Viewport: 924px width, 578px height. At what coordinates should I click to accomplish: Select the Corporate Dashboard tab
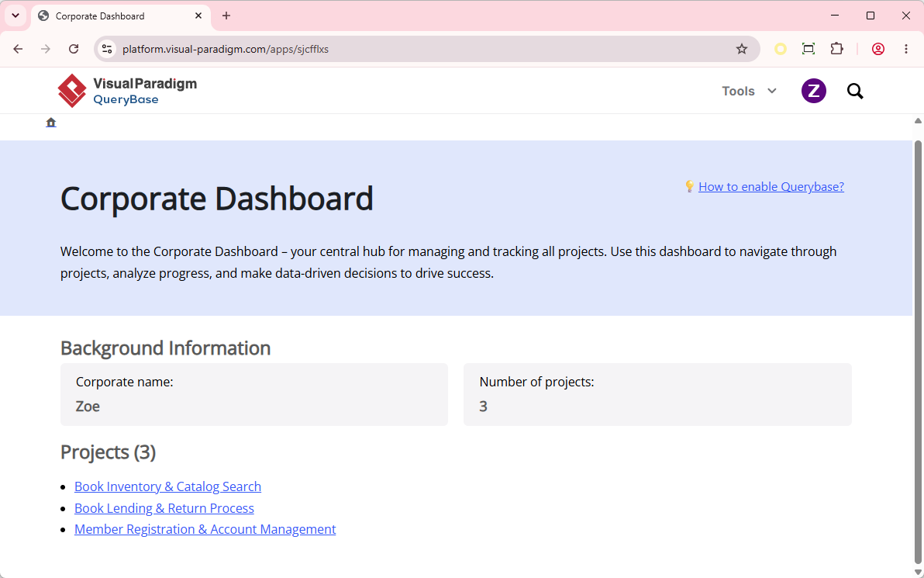(x=121, y=16)
